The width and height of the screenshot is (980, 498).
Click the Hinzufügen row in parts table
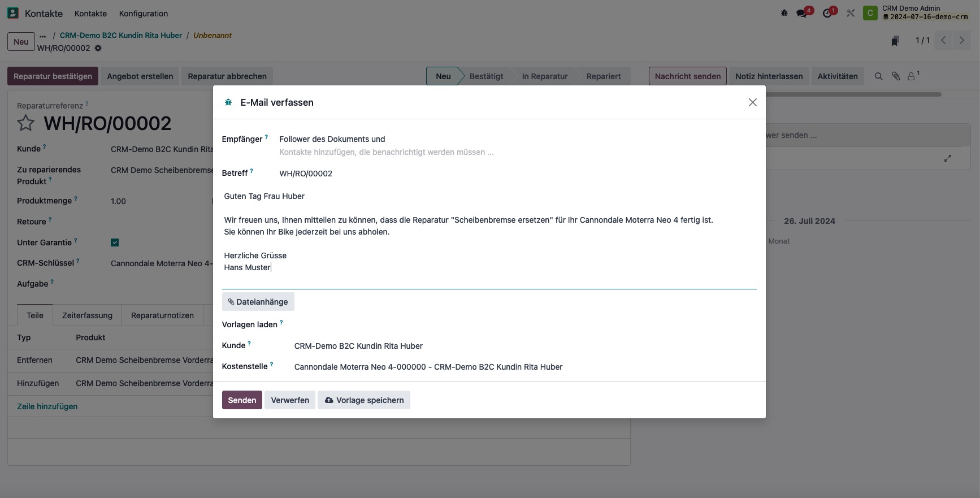pos(111,383)
